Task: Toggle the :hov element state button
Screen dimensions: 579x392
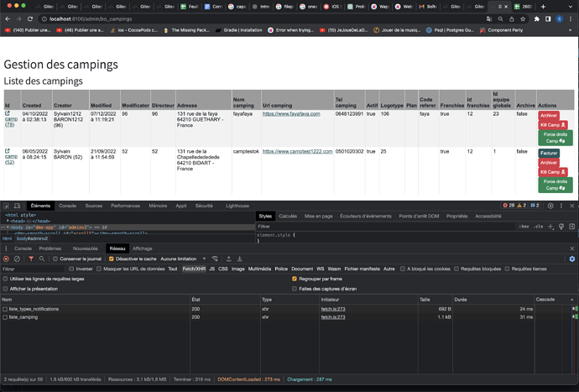Action: pyautogui.click(x=524, y=227)
